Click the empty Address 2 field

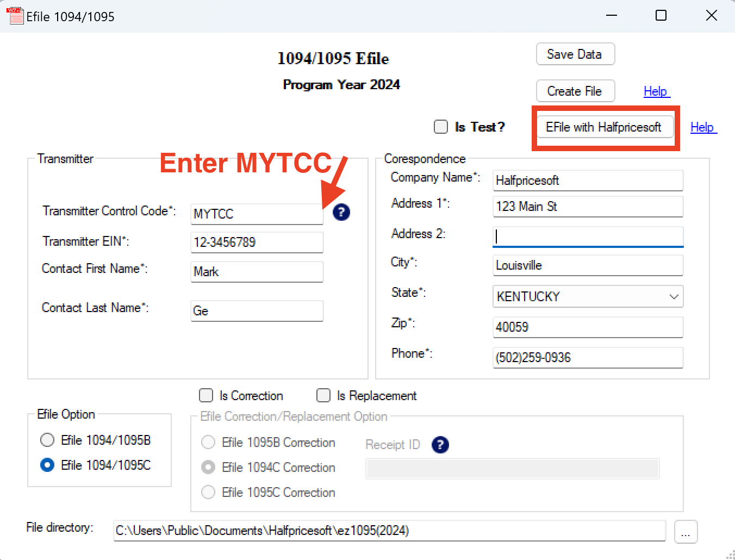(588, 237)
